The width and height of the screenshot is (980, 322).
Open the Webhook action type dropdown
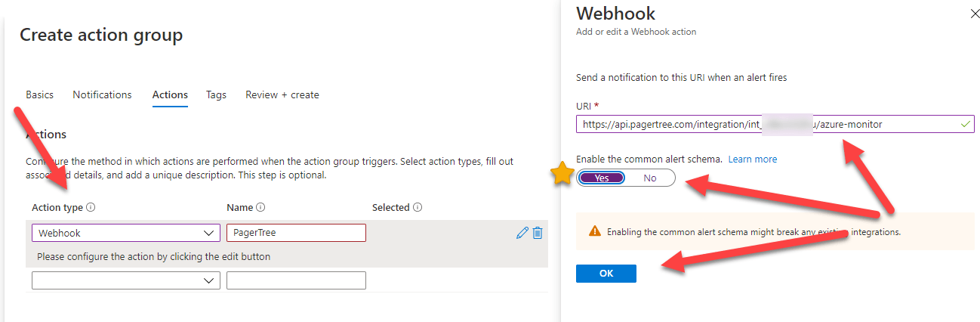125,233
